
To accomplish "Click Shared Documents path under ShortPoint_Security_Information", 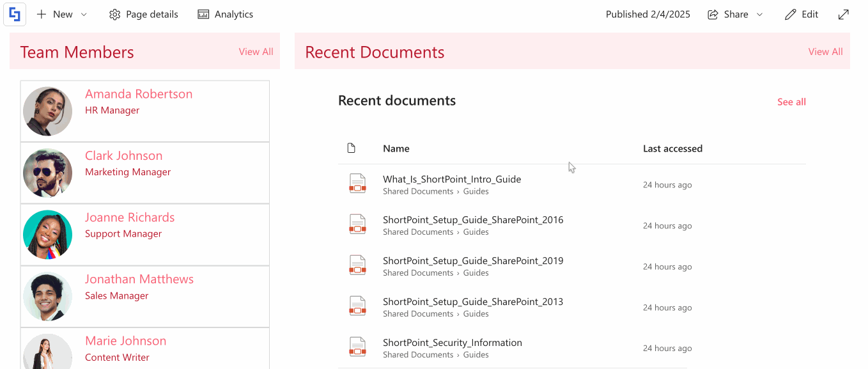I will [418, 355].
